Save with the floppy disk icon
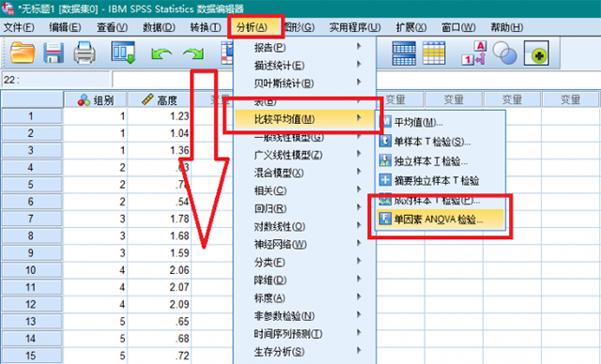This screenshot has height=364, width=601. (x=54, y=53)
